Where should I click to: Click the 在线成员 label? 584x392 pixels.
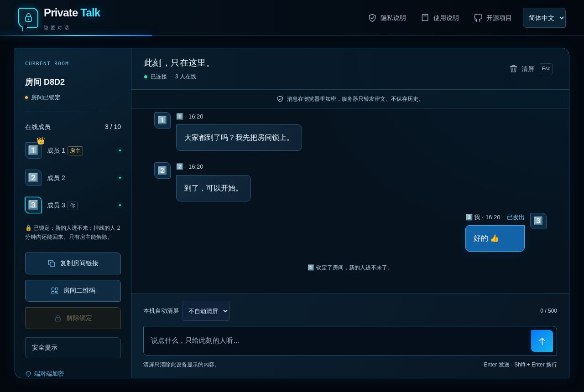(x=38, y=127)
